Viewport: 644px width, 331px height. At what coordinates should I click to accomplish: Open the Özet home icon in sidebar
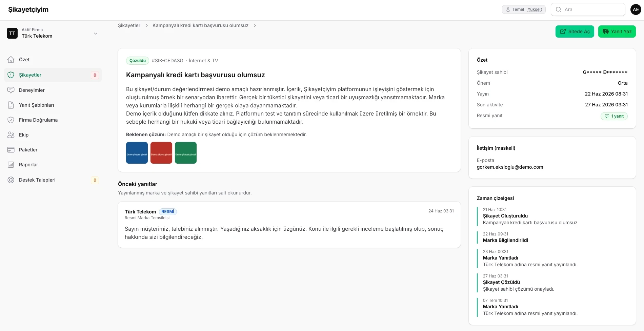[11, 60]
